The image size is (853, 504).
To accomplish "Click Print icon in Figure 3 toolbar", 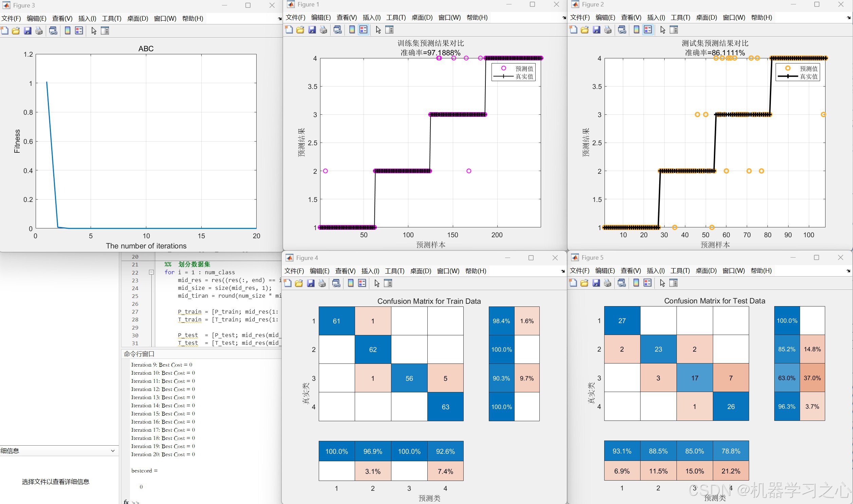I will click(39, 31).
